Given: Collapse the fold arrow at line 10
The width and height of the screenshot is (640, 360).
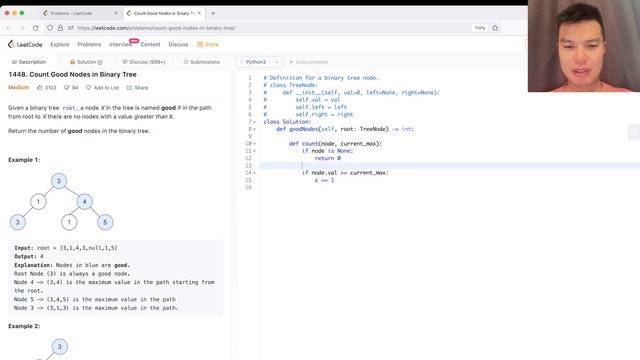Looking at the screenshot, I should click(x=255, y=144).
